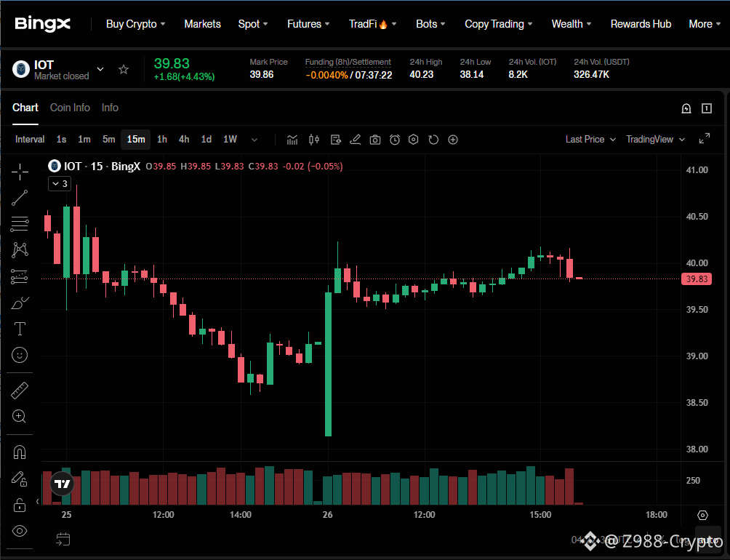The width and height of the screenshot is (730, 560).
Task: Click the pencil draw toolbar icon
Action: pos(356,140)
